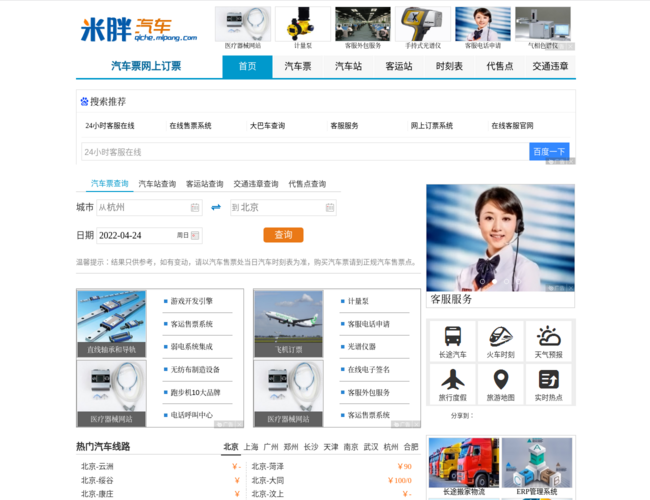This screenshot has width=650, height=500.
Task: Click the 米胖汽车 site logo
Action: [x=138, y=28]
